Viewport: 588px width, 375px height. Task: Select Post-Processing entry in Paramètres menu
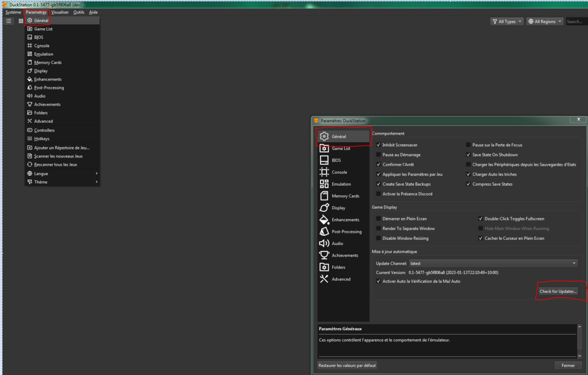[x=62, y=88]
